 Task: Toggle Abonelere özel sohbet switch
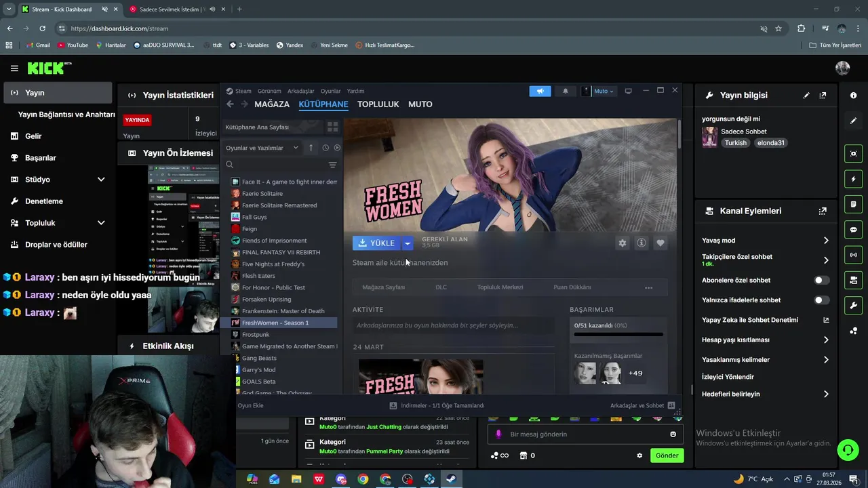821,280
